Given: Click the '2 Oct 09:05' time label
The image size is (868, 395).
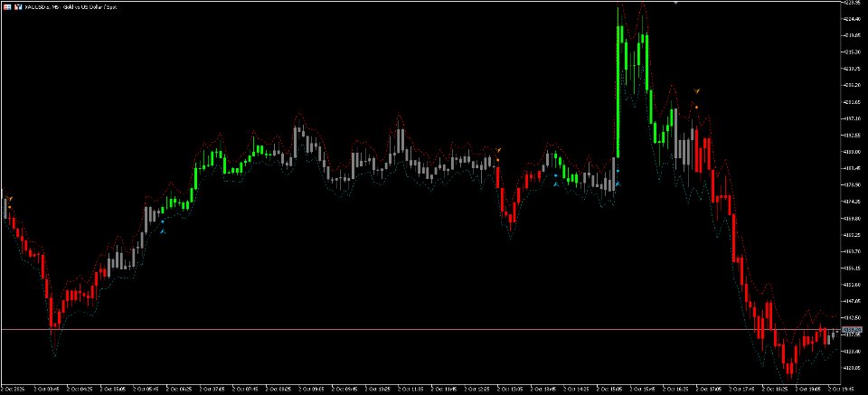Looking at the screenshot, I should [313, 389].
